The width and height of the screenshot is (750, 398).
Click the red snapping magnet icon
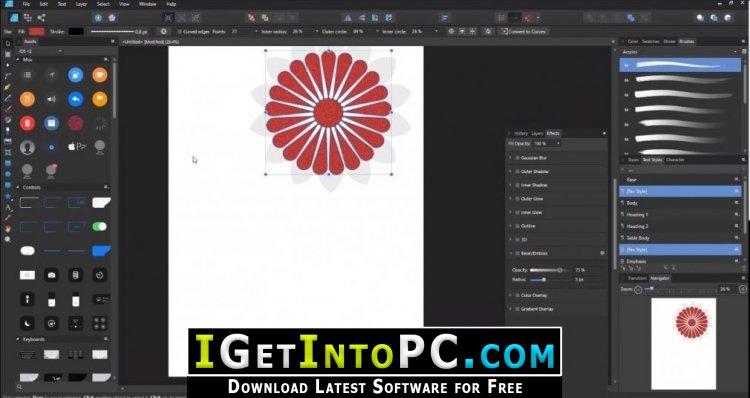(x=529, y=18)
